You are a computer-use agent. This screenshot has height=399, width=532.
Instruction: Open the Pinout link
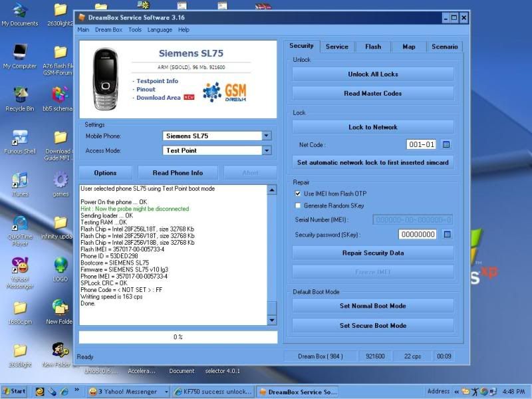tap(146, 89)
